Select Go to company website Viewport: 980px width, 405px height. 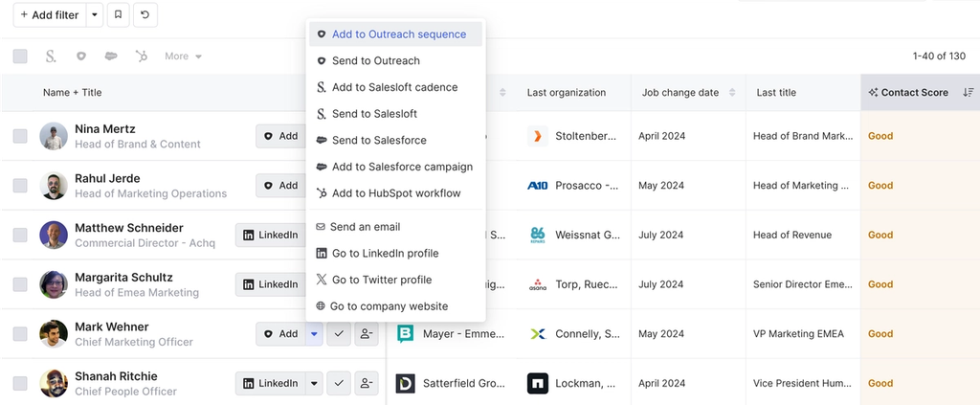pyautogui.click(x=395, y=306)
